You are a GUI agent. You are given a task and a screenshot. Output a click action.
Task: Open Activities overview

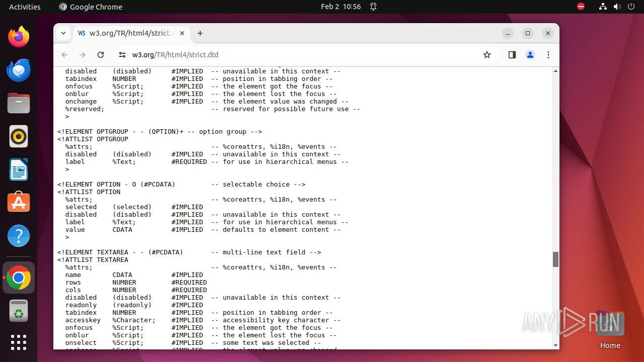click(x=25, y=7)
